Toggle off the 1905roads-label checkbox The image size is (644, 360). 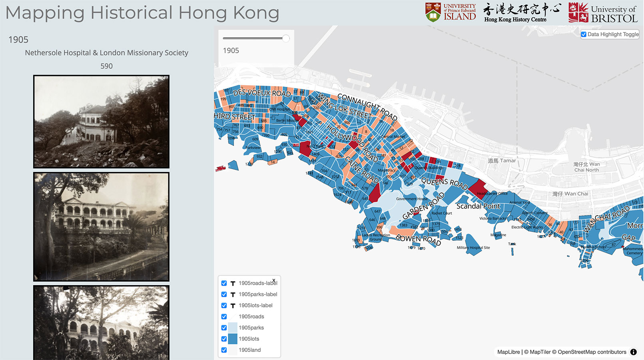click(x=224, y=283)
